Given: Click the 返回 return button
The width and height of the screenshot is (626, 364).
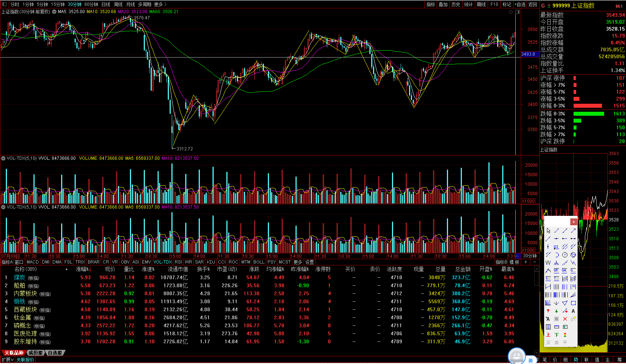Looking at the screenshot, I should (x=533, y=4).
